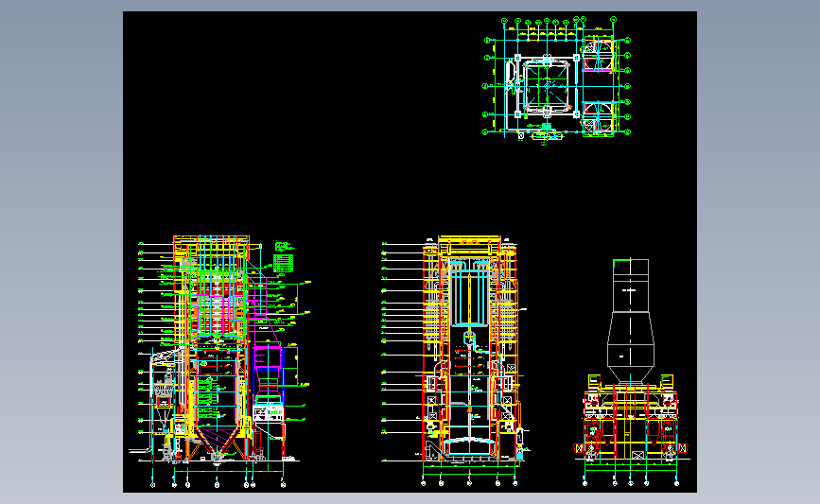The width and height of the screenshot is (820, 504).
Task: Click the cyan furnace panels in center elevation
Action: coord(469,298)
